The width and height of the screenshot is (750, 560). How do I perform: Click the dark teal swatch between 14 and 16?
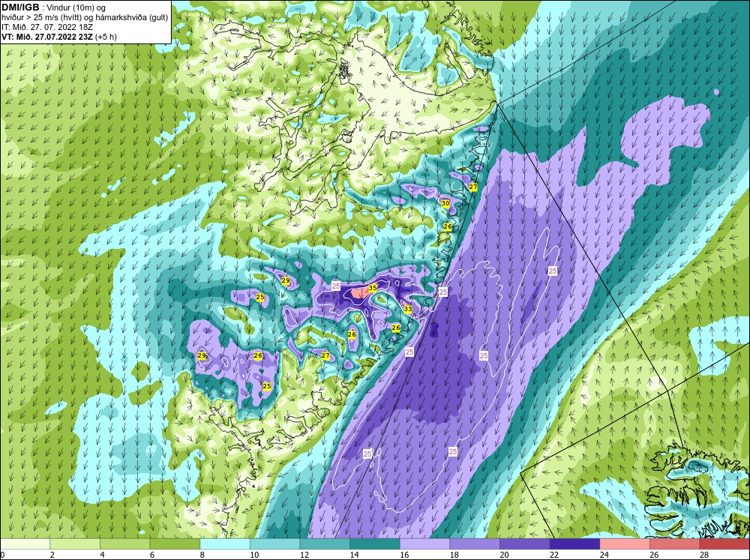point(374,544)
